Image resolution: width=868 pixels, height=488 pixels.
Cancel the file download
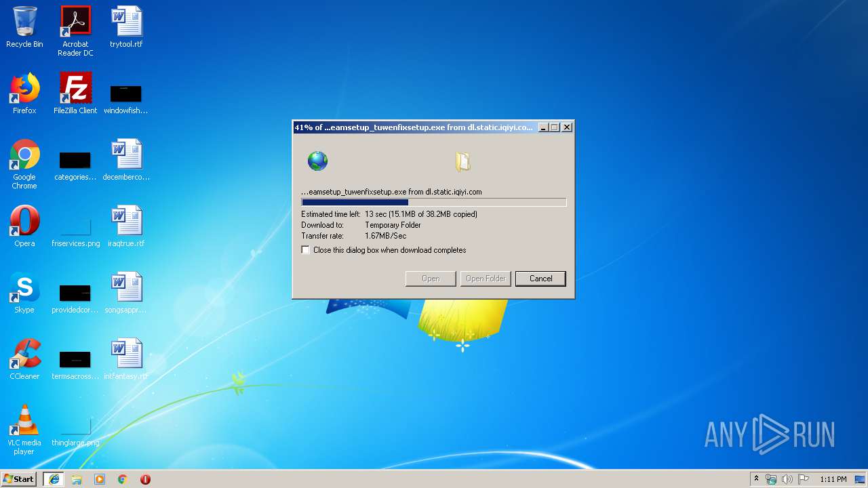point(540,279)
